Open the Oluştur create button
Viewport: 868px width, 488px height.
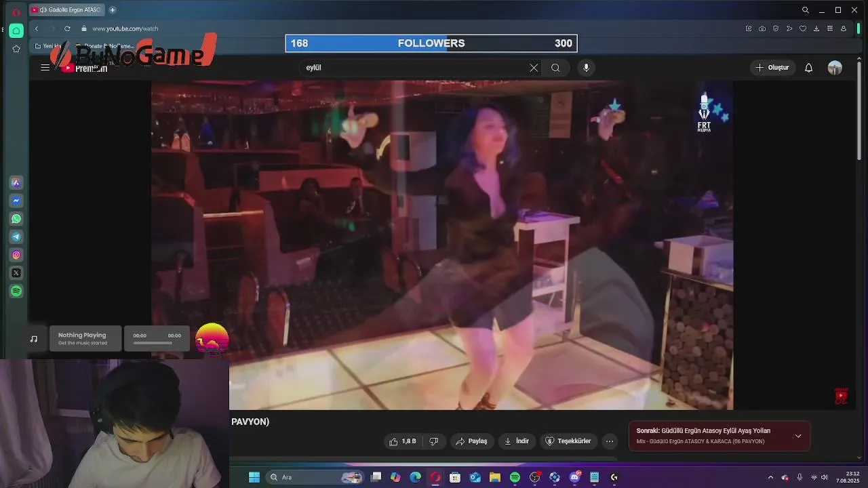click(x=772, y=68)
